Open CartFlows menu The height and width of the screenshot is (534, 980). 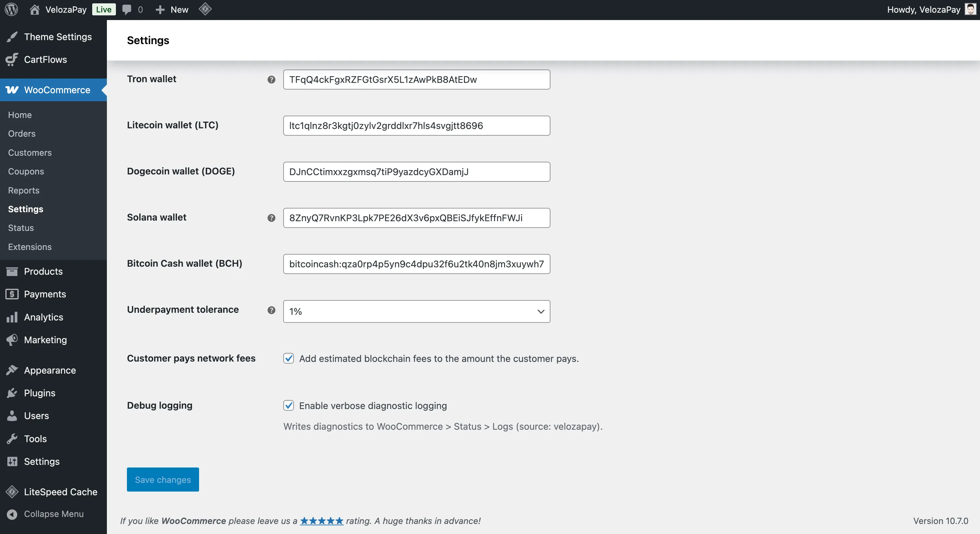click(45, 59)
